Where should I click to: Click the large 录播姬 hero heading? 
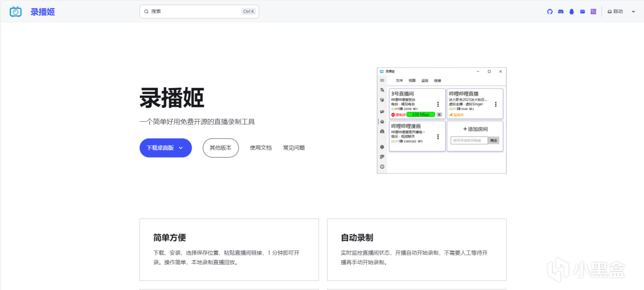tap(172, 98)
